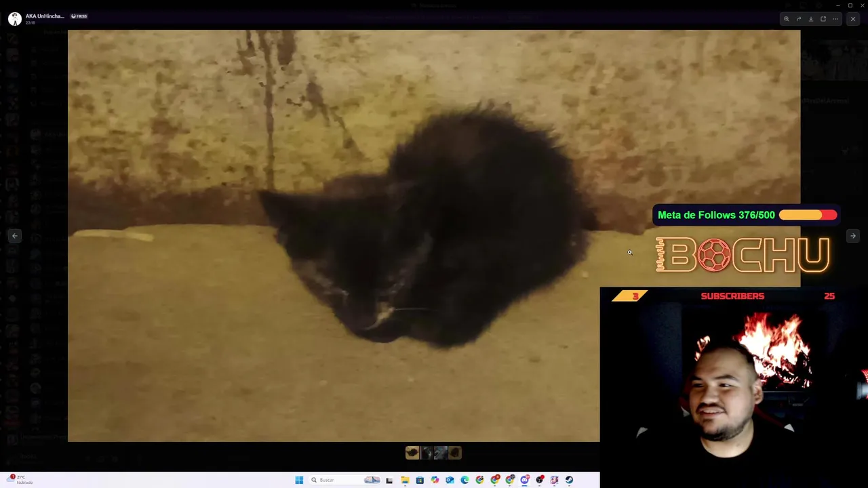Viewport: 868px width, 488px height.
Task: Open Task View from the taskbar
Action: click(x=389, y=480)
